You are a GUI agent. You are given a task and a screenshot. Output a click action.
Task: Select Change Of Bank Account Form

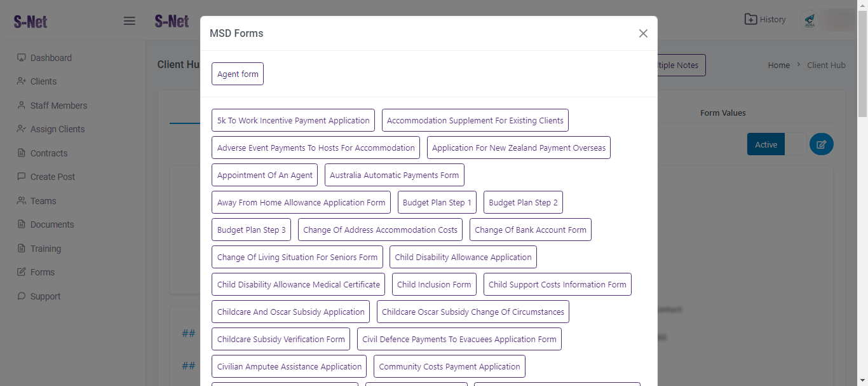530,230
